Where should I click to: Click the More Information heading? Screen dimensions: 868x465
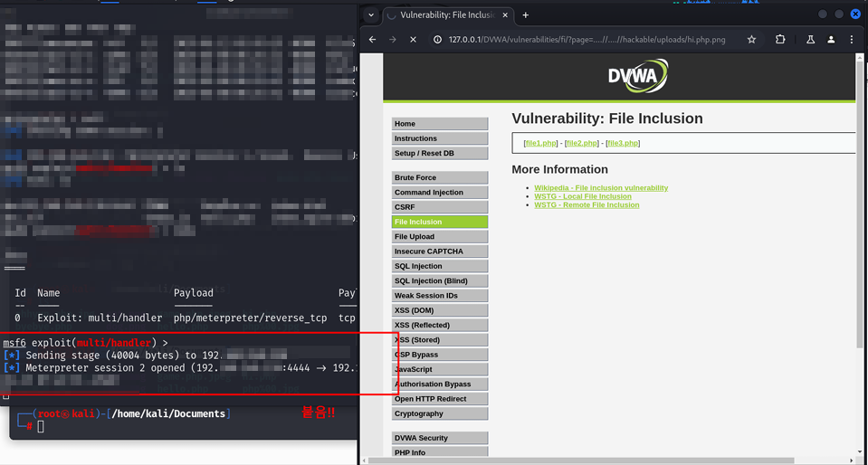coord(559,169)
